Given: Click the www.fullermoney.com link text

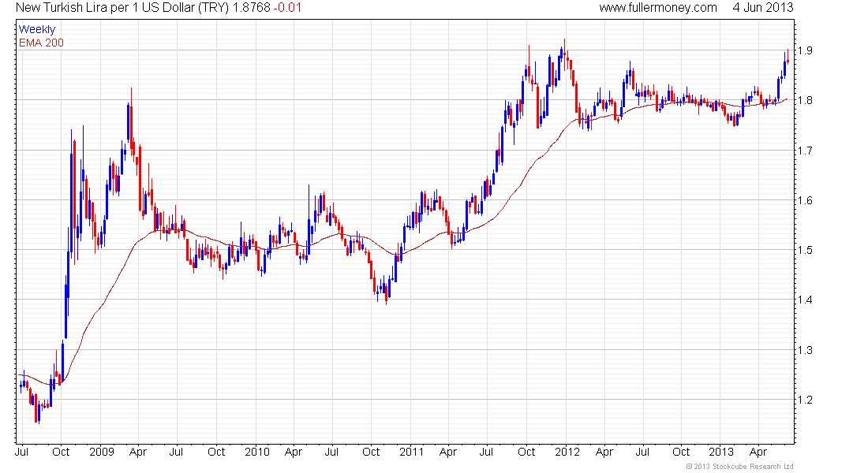Looking at the screenshot, I should click(x=657, y=8).
